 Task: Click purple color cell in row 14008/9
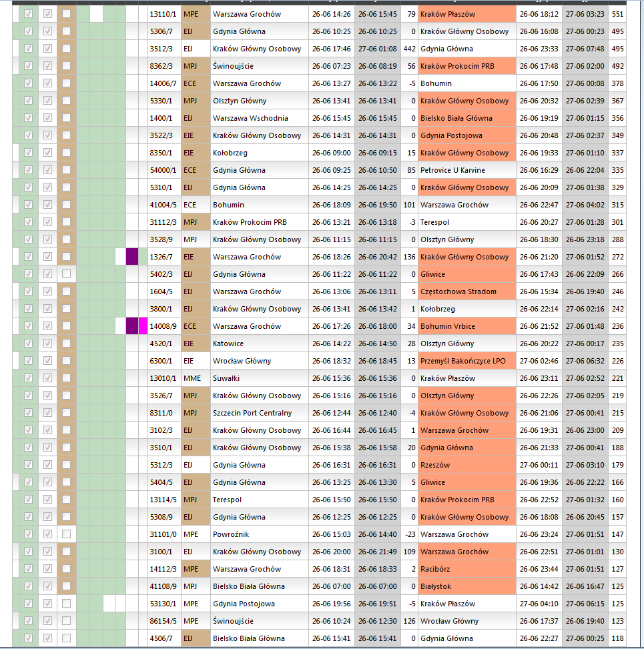click(x=132, y=326)
